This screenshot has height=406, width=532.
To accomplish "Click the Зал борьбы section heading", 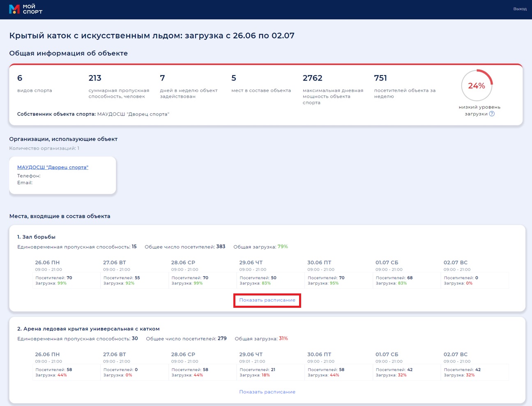I will tap(36, 237).
